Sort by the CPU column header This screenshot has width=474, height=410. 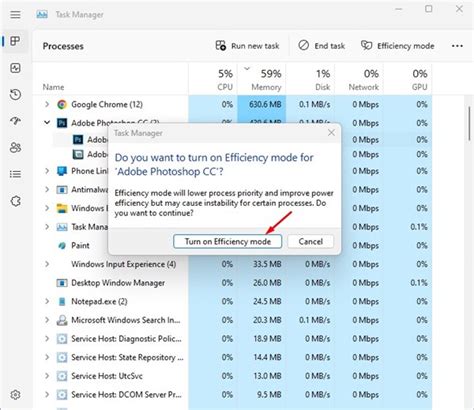(x=213, y=80)
